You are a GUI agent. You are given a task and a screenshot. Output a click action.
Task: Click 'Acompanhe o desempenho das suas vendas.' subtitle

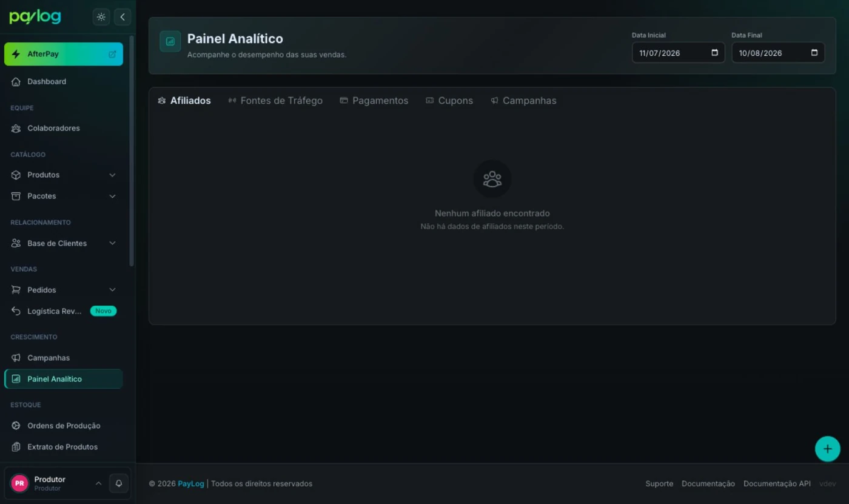(x=267, y=55)
